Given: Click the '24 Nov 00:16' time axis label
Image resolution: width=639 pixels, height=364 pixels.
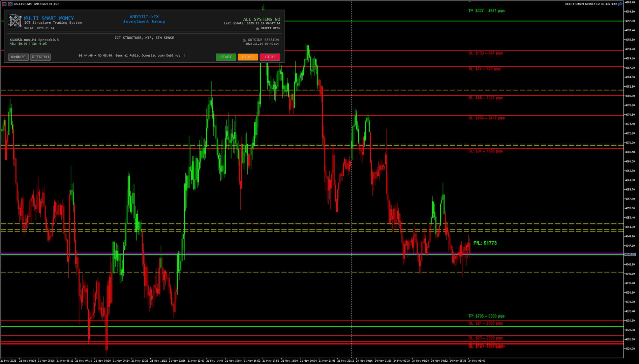Looking at the screenshot, I should tap(364, 361).
